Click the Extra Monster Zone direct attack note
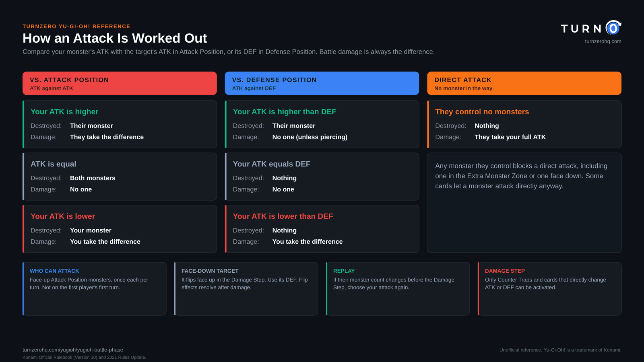The image size is (644, 362). [521, 176]
